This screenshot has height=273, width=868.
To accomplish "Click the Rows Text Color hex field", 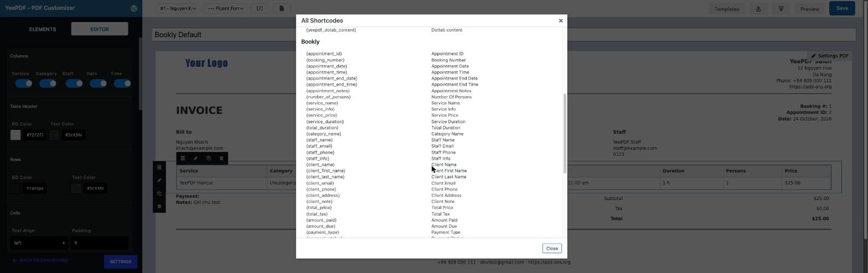I will coord(95,188).
